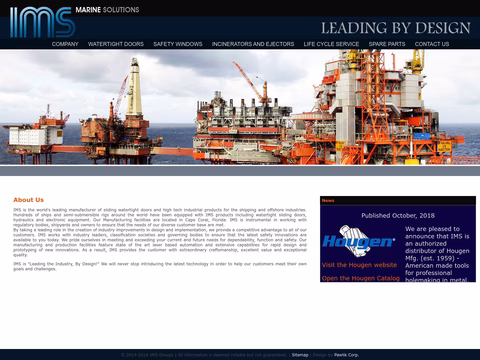Click the IMS Marine Solutions logo
Viewport: 480px width, 360px height.
click(74, 22)
